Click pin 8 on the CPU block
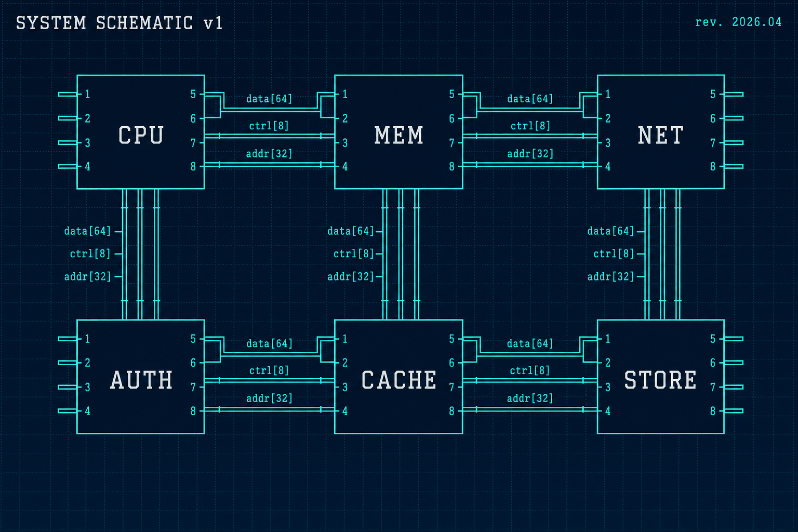798x532 pixels. pyautogui.click(x=193, y=167)
